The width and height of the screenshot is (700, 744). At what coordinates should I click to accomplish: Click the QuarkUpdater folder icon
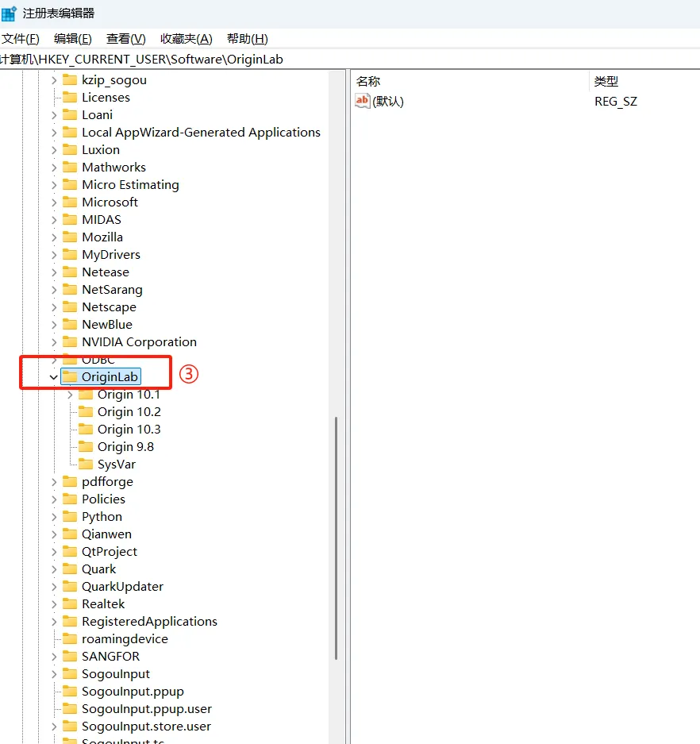point(70,587)
